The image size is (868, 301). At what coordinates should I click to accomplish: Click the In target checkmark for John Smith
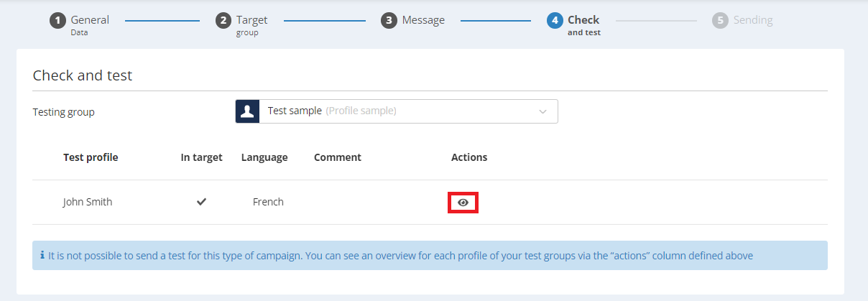point(202,202)
